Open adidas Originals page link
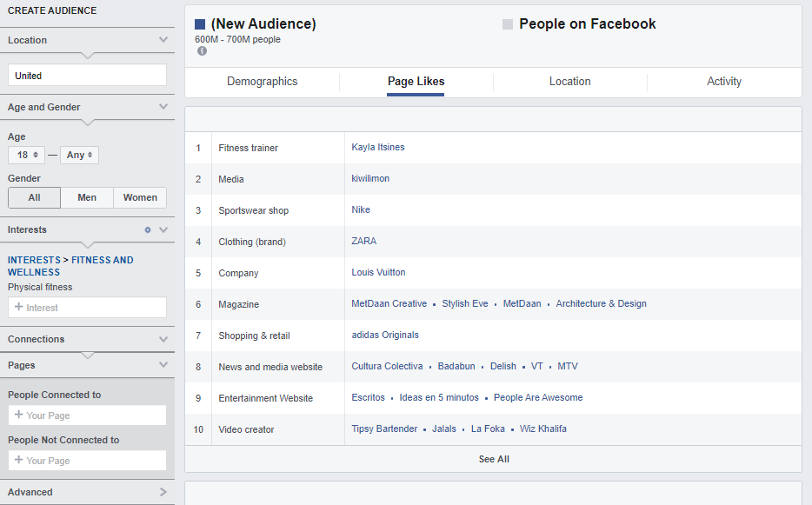Screen dimensions: 812x505 click(x=385, y=335)
